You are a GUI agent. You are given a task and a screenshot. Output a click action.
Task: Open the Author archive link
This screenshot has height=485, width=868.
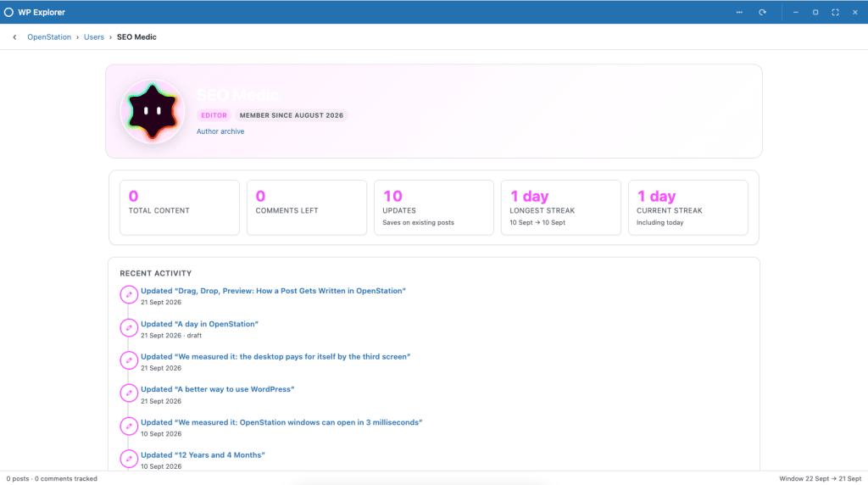[220, 131]
